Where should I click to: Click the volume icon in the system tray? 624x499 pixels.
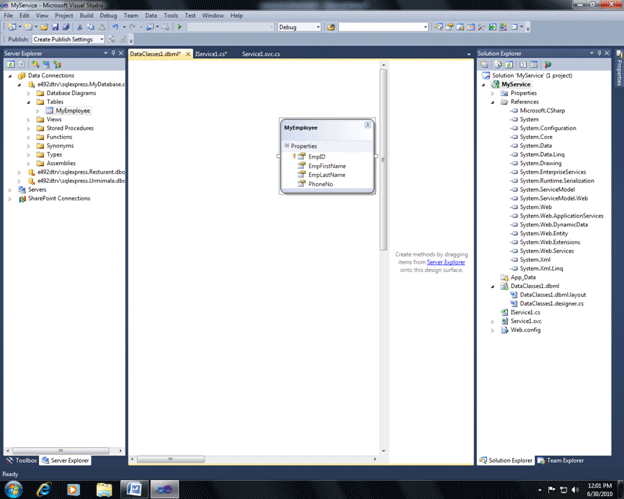click(575, 489)
